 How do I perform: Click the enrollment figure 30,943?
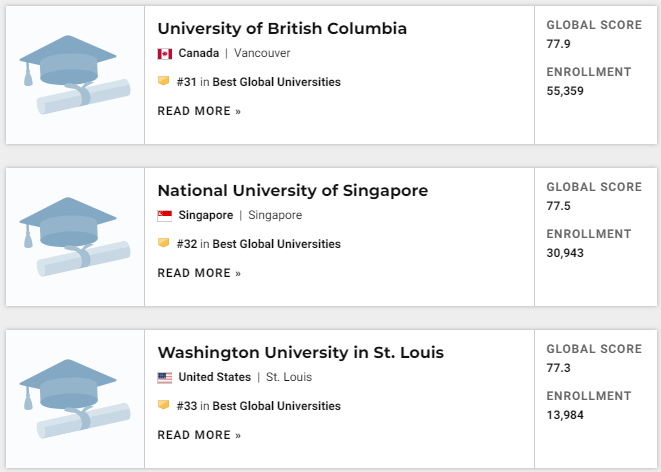point(565,253)
